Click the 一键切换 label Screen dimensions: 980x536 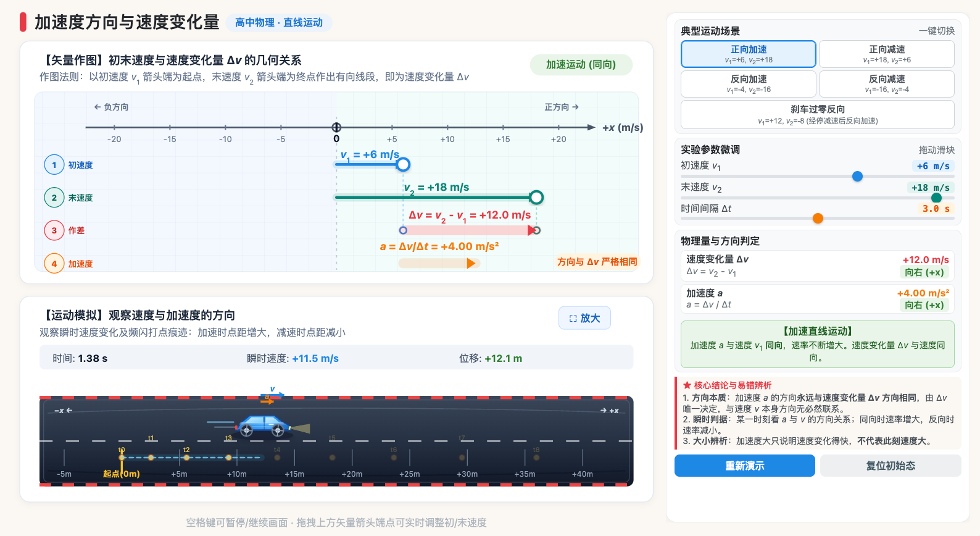pos(936,31)
